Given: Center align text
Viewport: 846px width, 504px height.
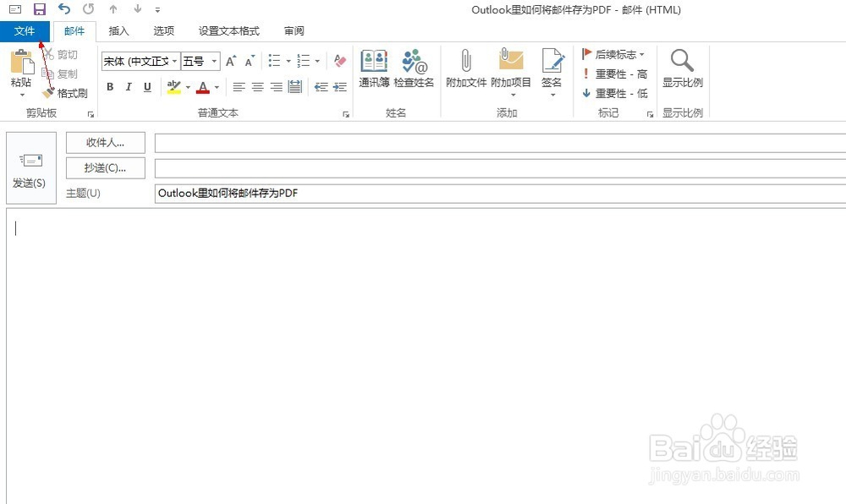Looking at the screenshot, I should 258,87.
